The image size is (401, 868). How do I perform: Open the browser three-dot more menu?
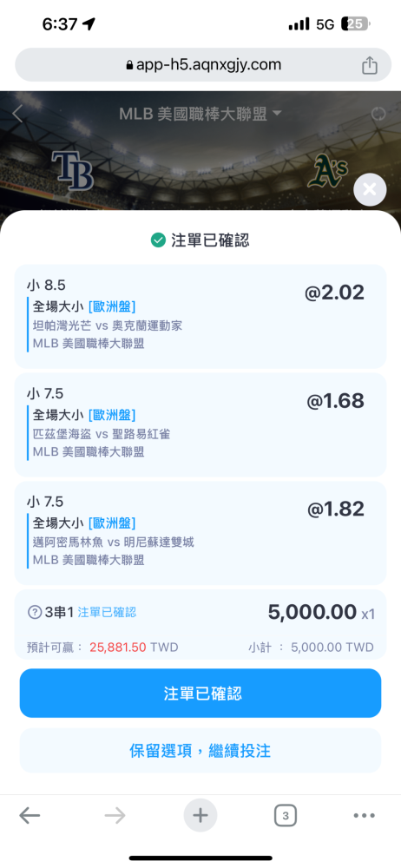[x=364, y=815]
